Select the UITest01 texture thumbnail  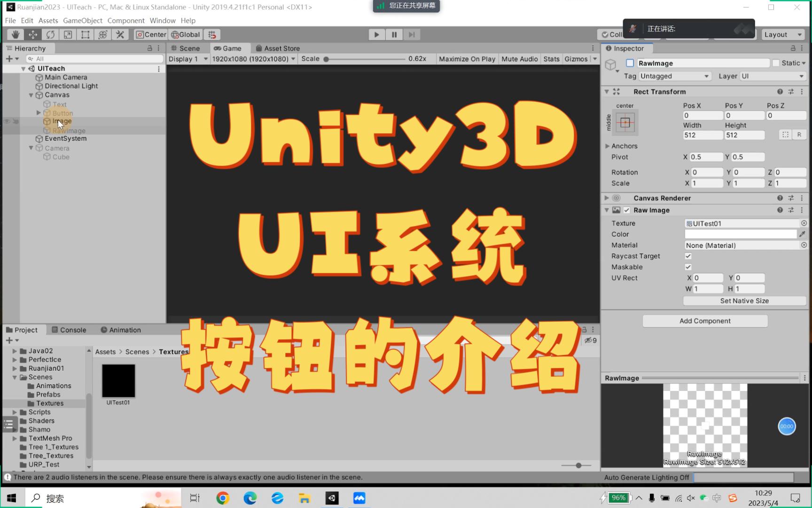pyautogui.click(x=118, y=381)
